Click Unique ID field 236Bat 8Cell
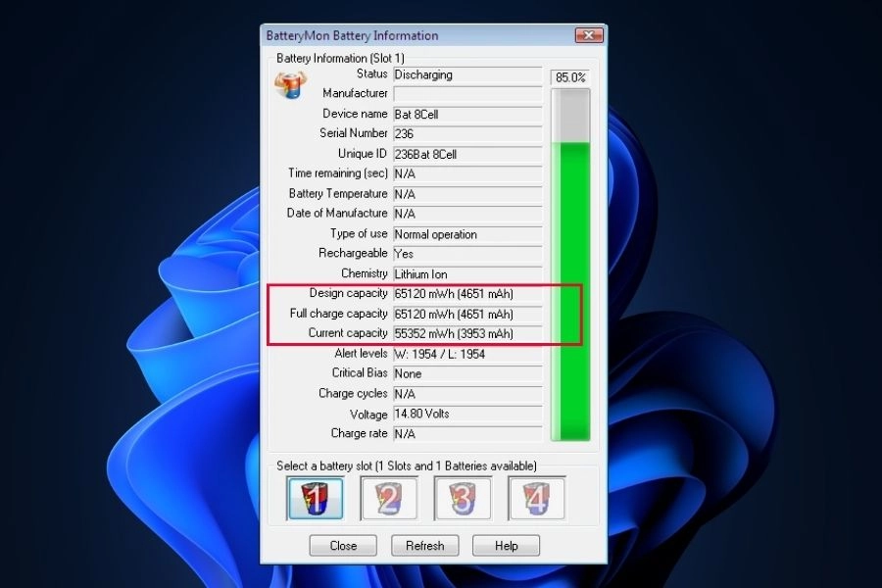The width and height of the screenshot is (882, 588). tap(467, 154)
